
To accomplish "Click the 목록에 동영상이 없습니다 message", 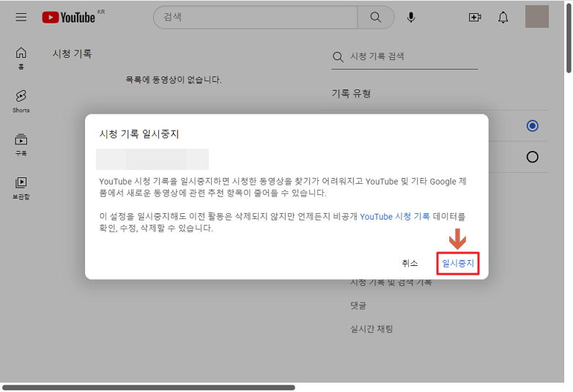I will [174, 80].
